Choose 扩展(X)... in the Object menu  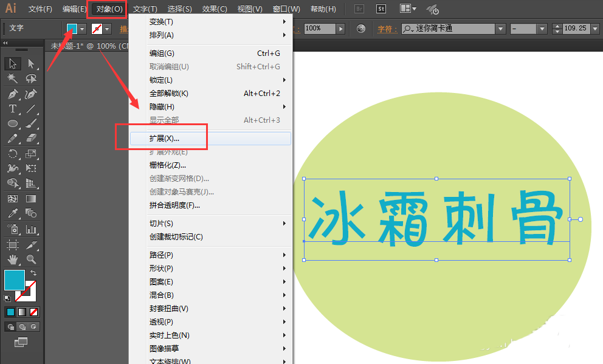[210, 139]
